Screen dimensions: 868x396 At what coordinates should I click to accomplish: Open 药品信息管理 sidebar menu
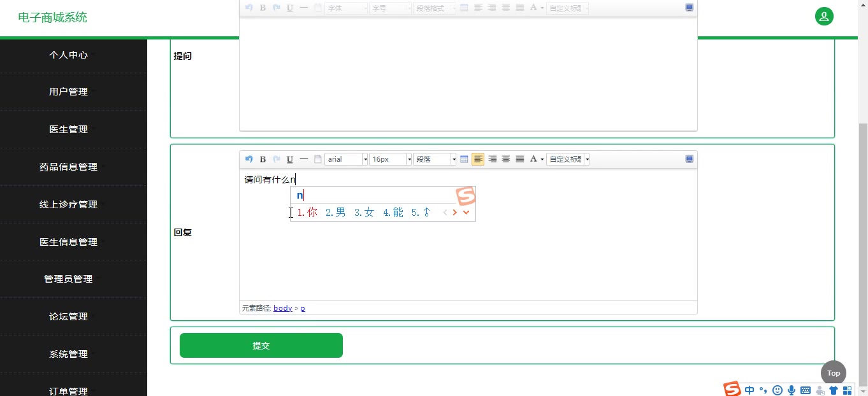(68, 167)
